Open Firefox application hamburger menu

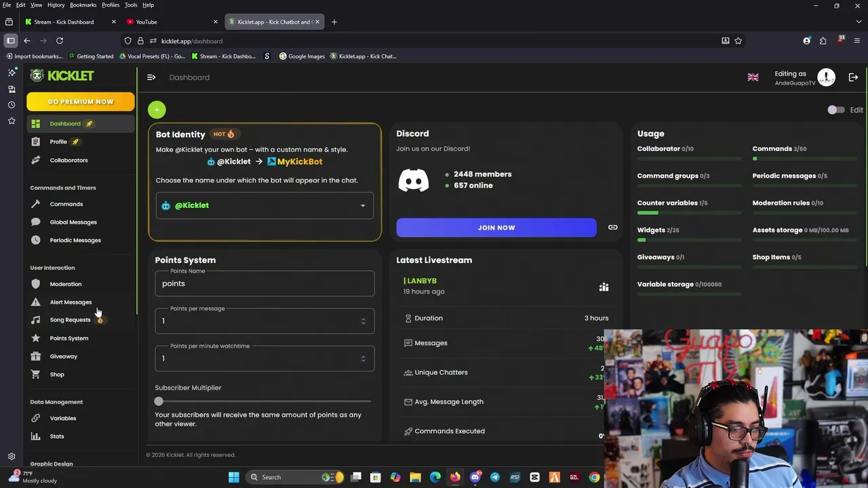click(856, 41)
